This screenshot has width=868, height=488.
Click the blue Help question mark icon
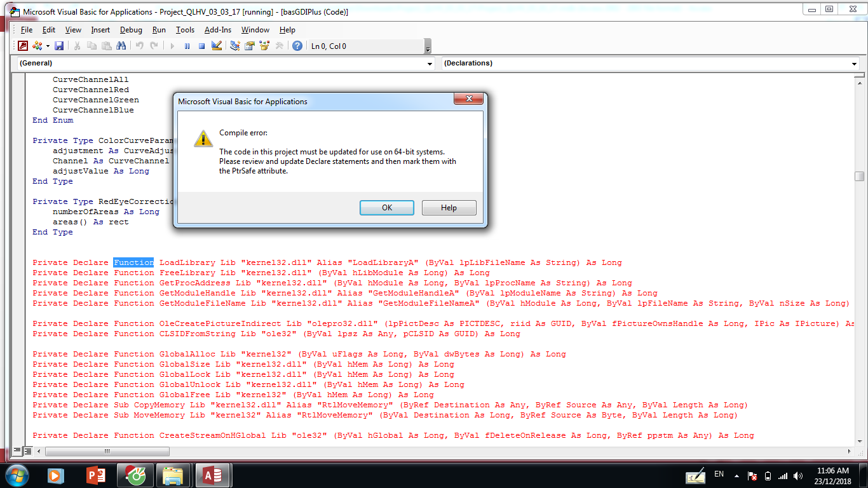coord(297,46)
